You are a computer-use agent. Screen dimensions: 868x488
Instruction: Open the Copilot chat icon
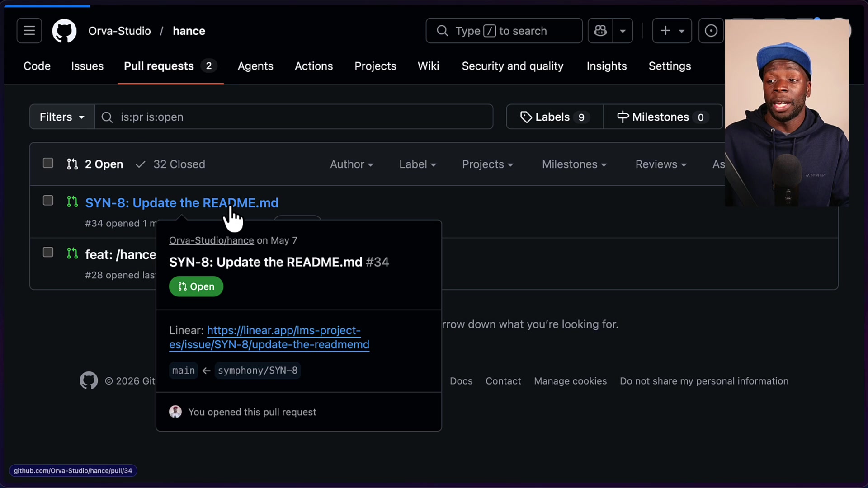[x=600, y=31]
